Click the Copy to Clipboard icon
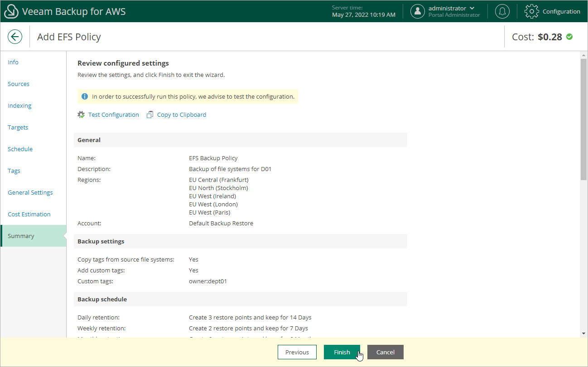The width and height of the screenshot is (588, 367). [x=150, y=114]
